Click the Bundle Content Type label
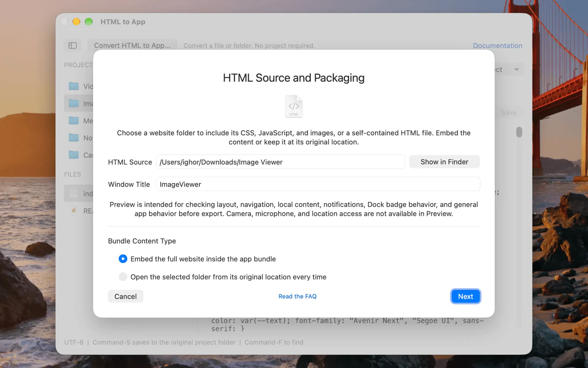Image resolution: width=588 pixels, height=368 pixels. click(x=142, y=241)
